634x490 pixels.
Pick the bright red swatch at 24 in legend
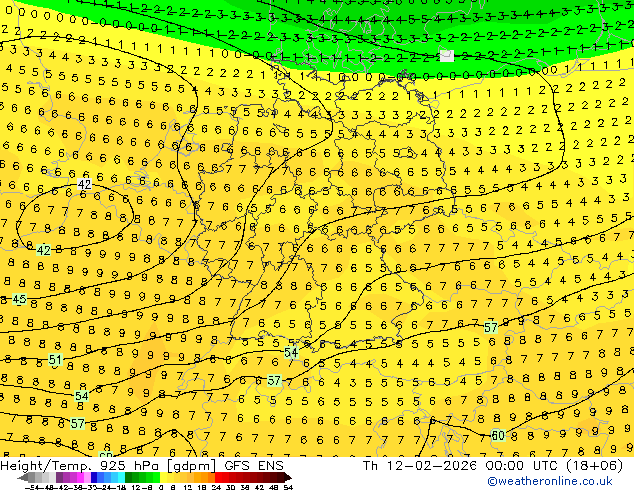(x=218, y=477)
